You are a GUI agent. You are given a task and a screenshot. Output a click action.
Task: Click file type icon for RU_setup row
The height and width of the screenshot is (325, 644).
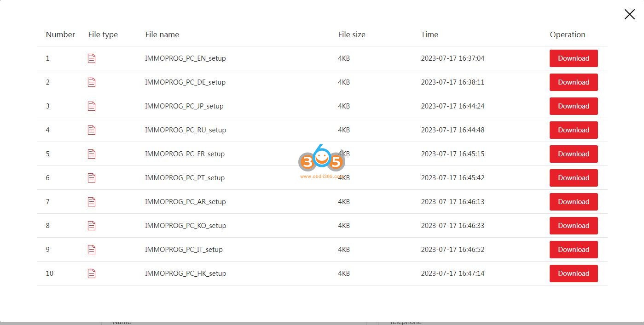[x=92, y=130]
